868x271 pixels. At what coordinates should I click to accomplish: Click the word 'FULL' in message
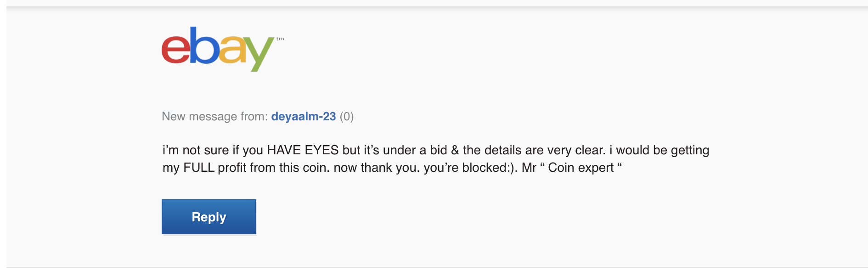tap(199, 168)
